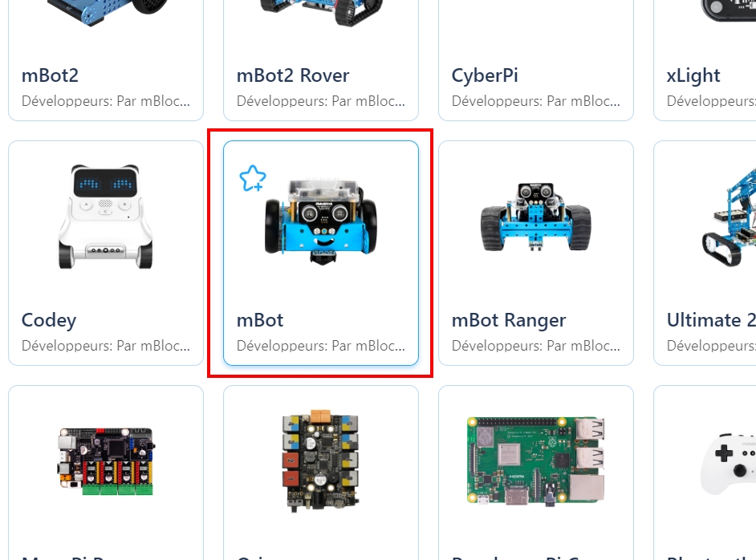Click the star favorite icon on mBot card
Image resolution: width=756 pixels, height=560 pixels.
tap(252, 178)
